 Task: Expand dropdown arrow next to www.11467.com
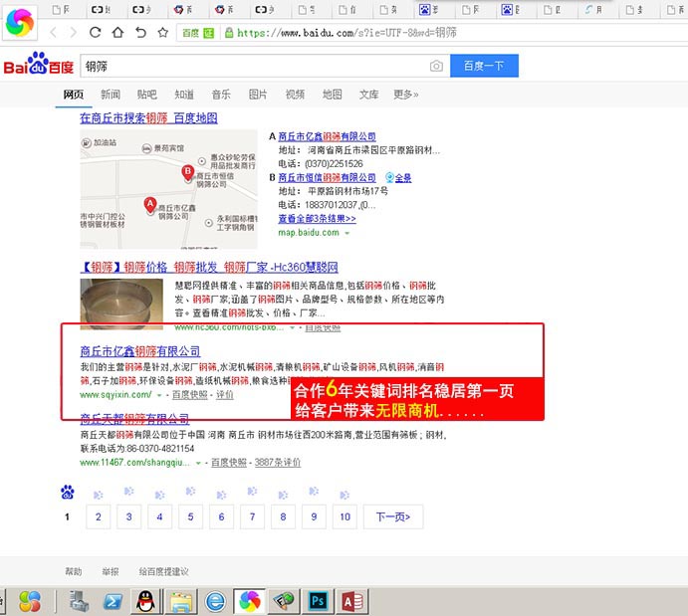(198, 463)
